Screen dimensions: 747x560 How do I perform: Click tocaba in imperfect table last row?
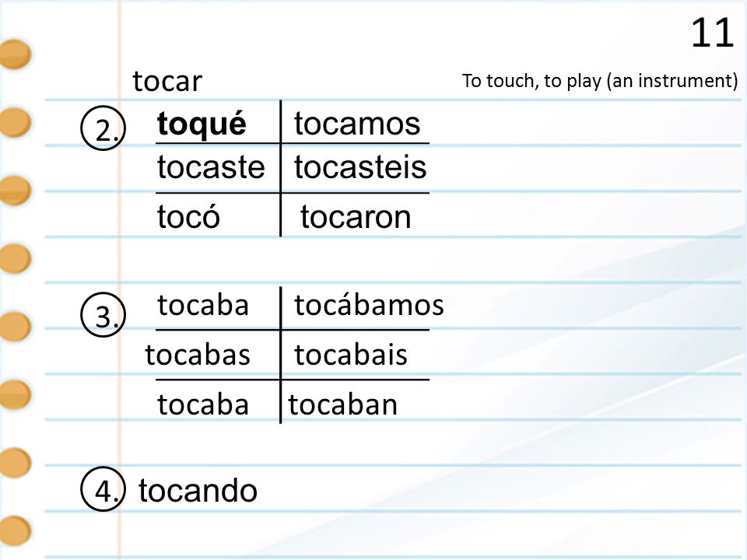pos(203,404)
